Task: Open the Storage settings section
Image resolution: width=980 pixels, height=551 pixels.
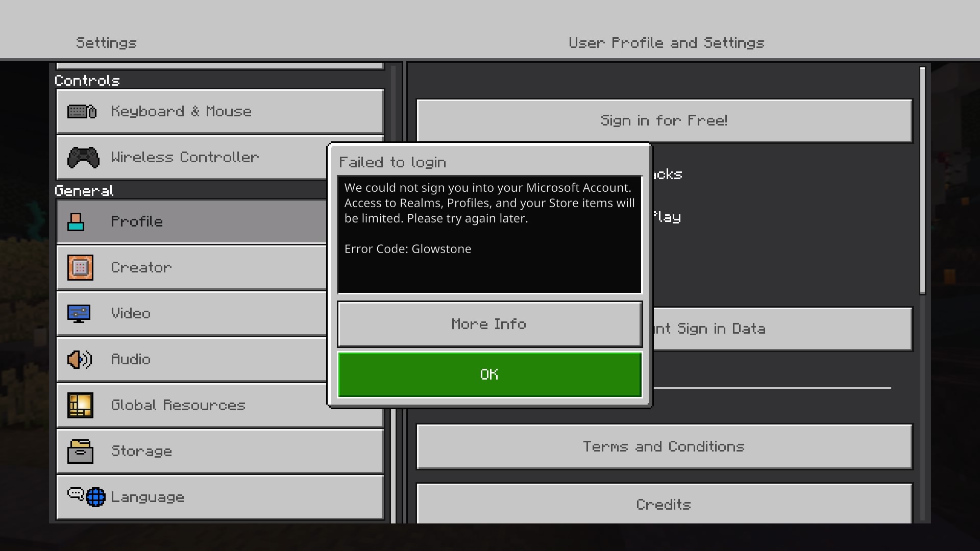Action: [x=219, y=451]
